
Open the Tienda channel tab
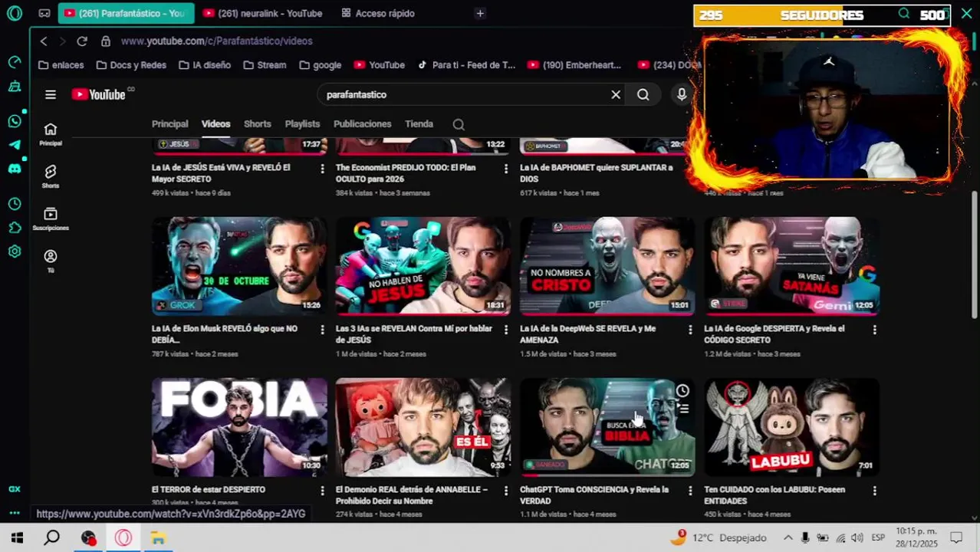(x=419, y=124)
